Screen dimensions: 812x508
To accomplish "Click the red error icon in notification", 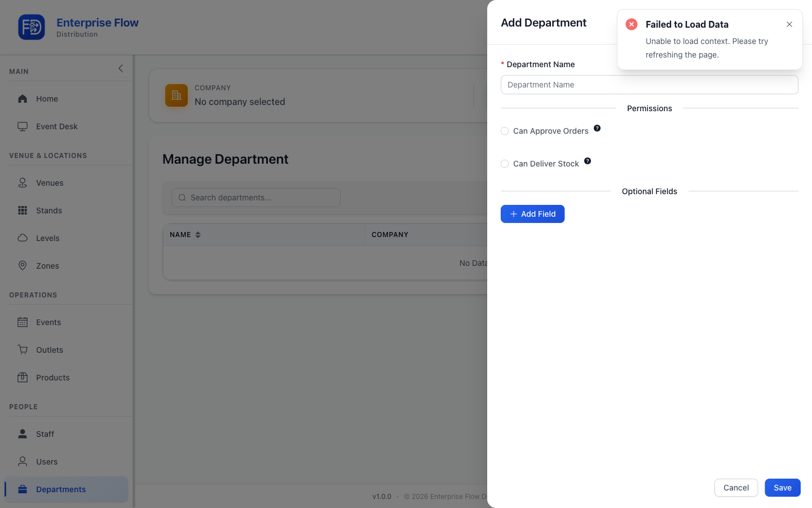I will 632,24.
